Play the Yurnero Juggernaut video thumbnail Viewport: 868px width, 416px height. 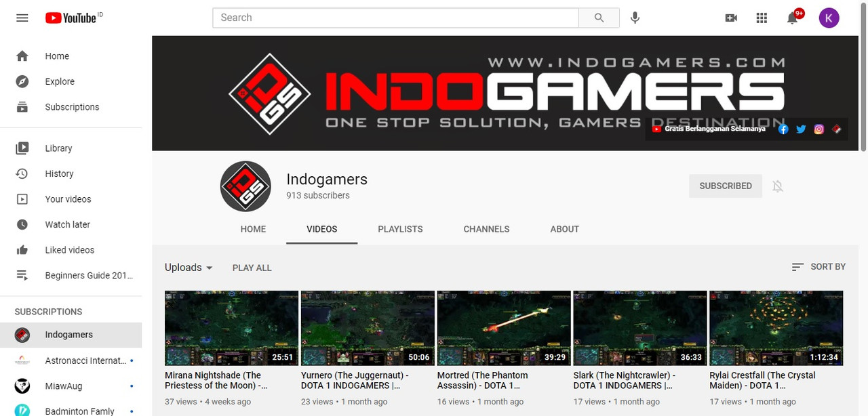coord(368,328)
